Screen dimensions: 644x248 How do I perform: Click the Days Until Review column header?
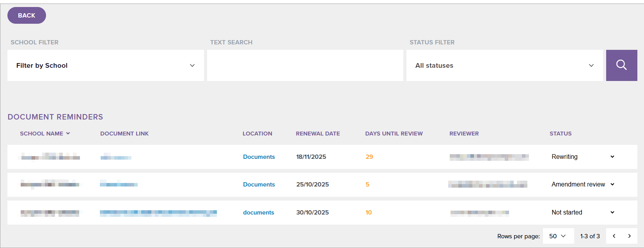394,134
